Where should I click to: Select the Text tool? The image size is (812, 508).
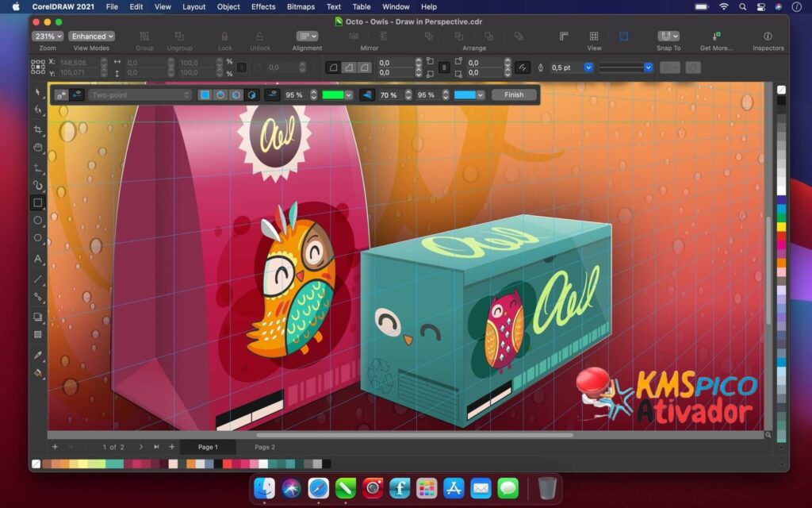point(38,259)
